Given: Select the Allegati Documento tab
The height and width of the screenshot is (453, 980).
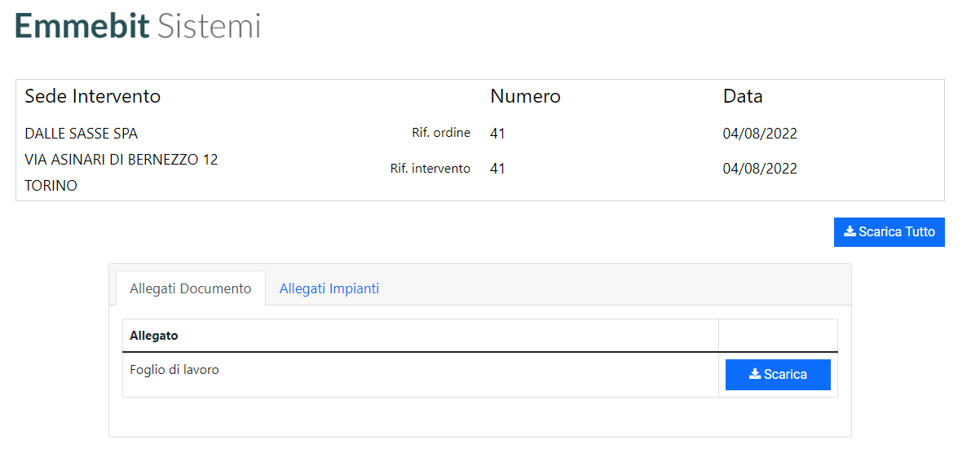Looking at the screenshot, I should pyautogui.click(x=191, y=288).
